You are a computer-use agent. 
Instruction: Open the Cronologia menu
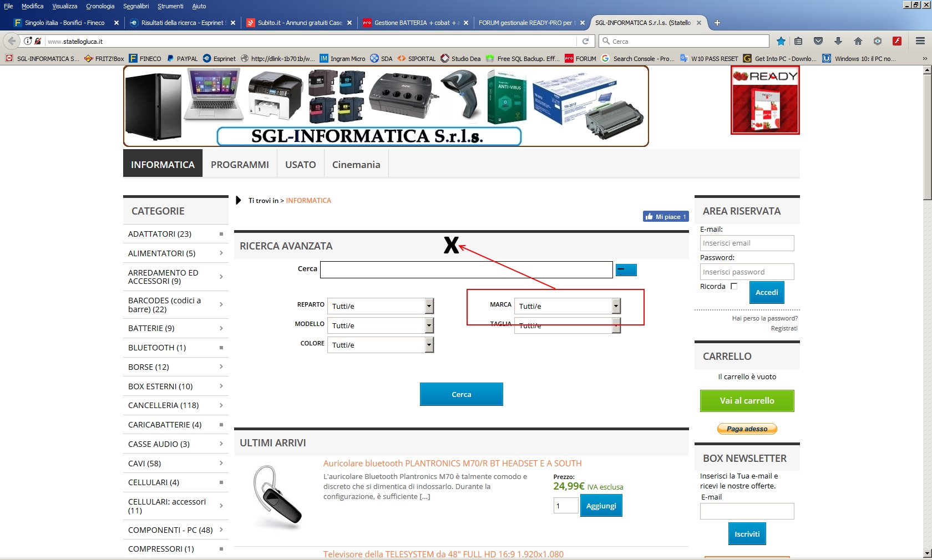pyautogui.click(x=100, y=6)
